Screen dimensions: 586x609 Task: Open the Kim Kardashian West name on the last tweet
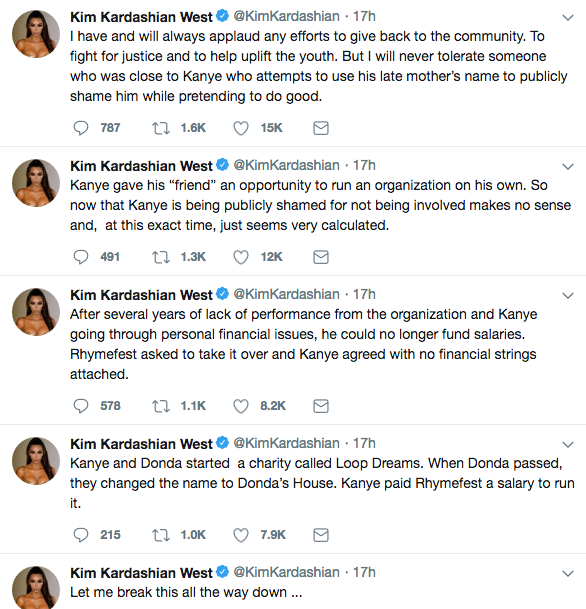(141, 572)
